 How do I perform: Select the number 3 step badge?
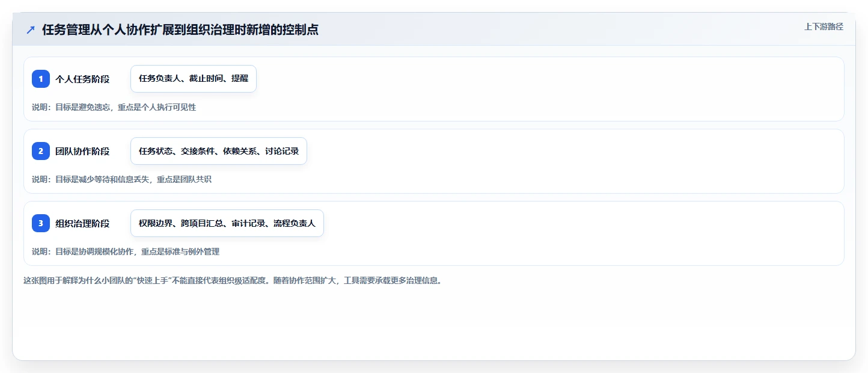(41, 223)
